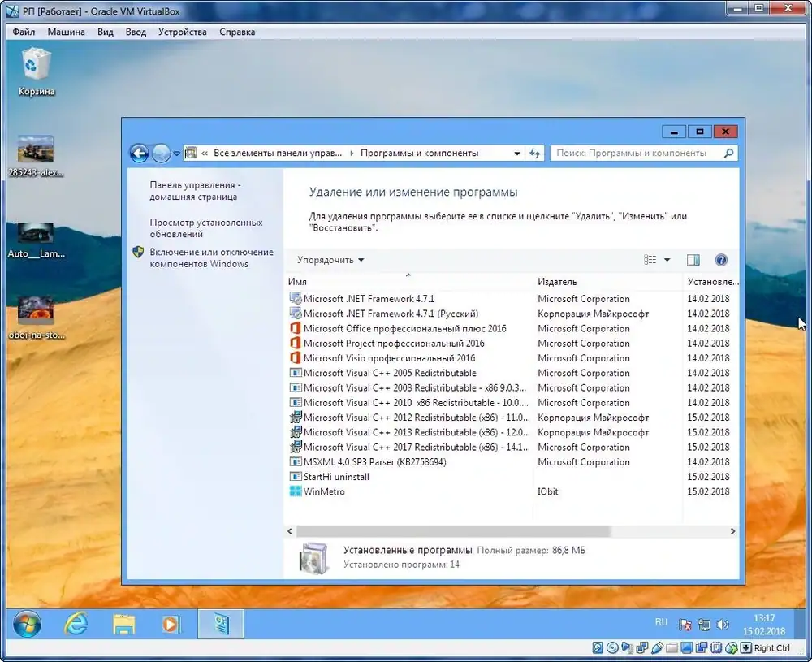Open the Ввод menu

136,32
